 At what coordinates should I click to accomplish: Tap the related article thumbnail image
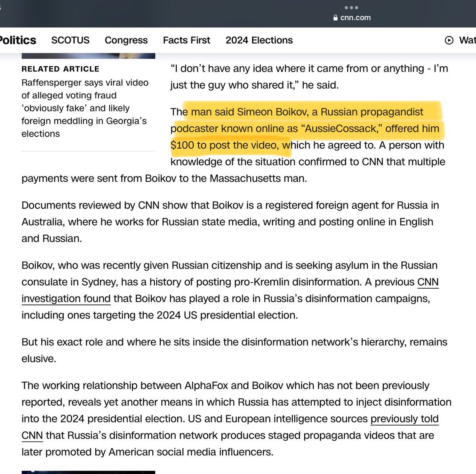tap(88, 56)
